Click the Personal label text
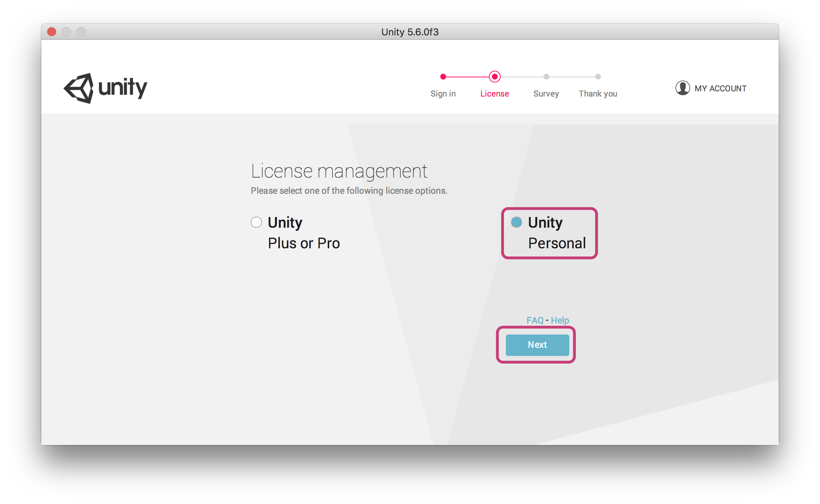Viewport: 820px width, 504px height. coord(557,243)
